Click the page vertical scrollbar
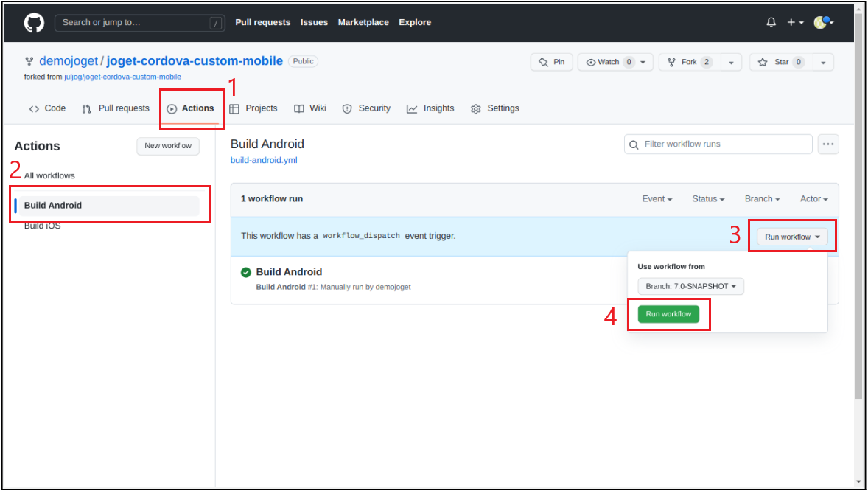Screen dimensions: 868x491 858,205
